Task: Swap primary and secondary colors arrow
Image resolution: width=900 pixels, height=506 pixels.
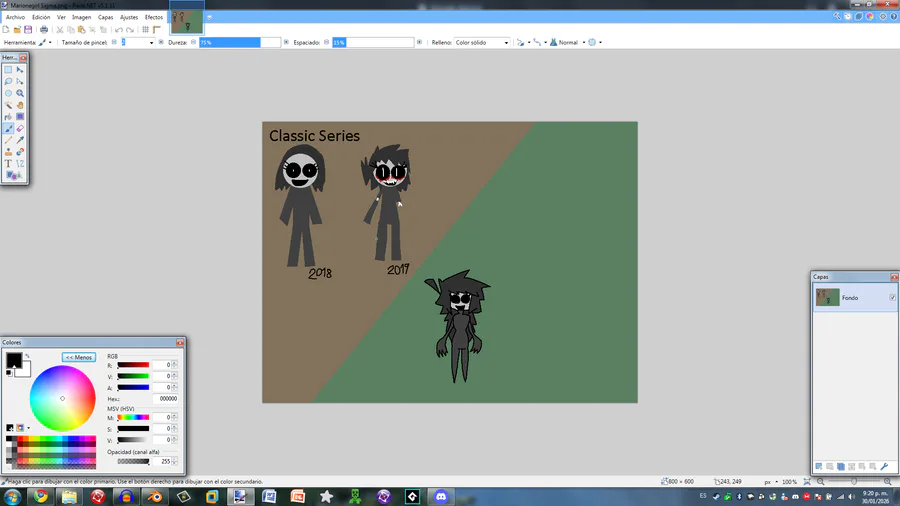Action: [x=27, y=356]
